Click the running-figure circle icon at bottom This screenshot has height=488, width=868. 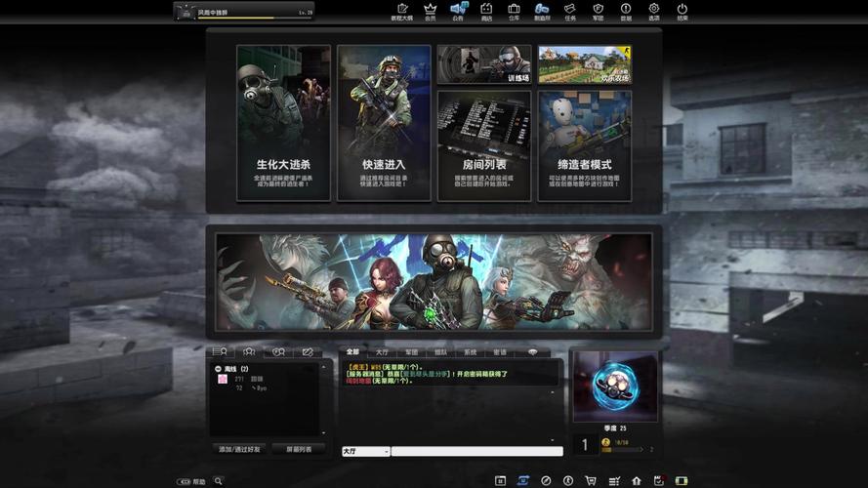(568, 481)
